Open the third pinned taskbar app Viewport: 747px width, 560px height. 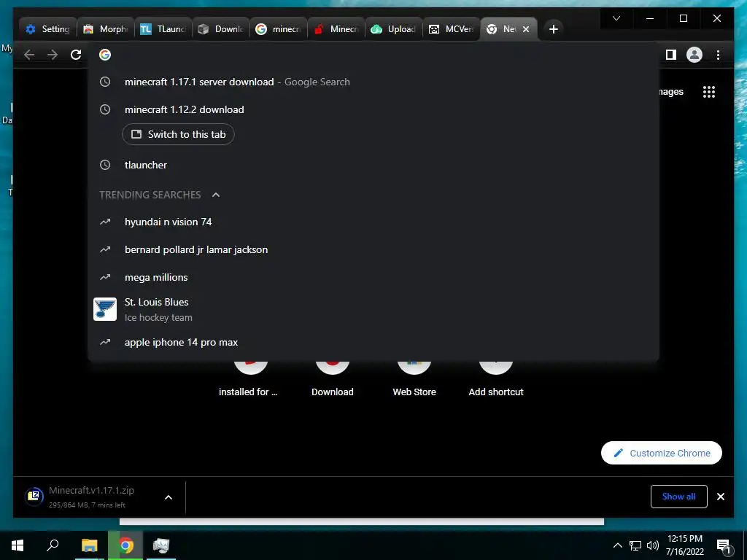(161, 545)
